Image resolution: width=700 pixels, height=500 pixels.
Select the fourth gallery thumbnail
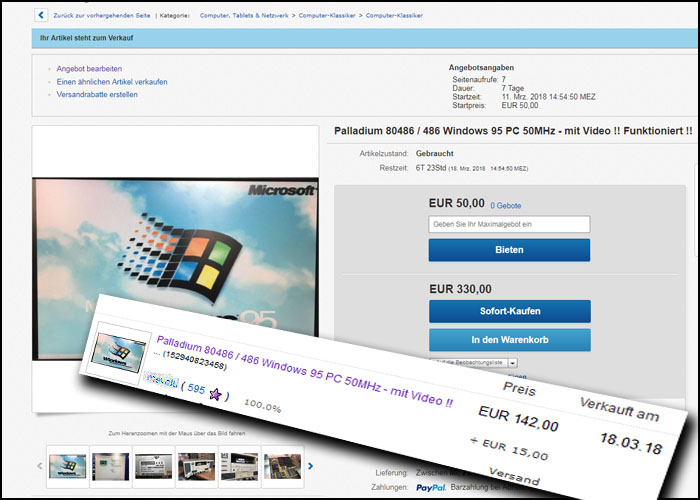tap(196, 467)
